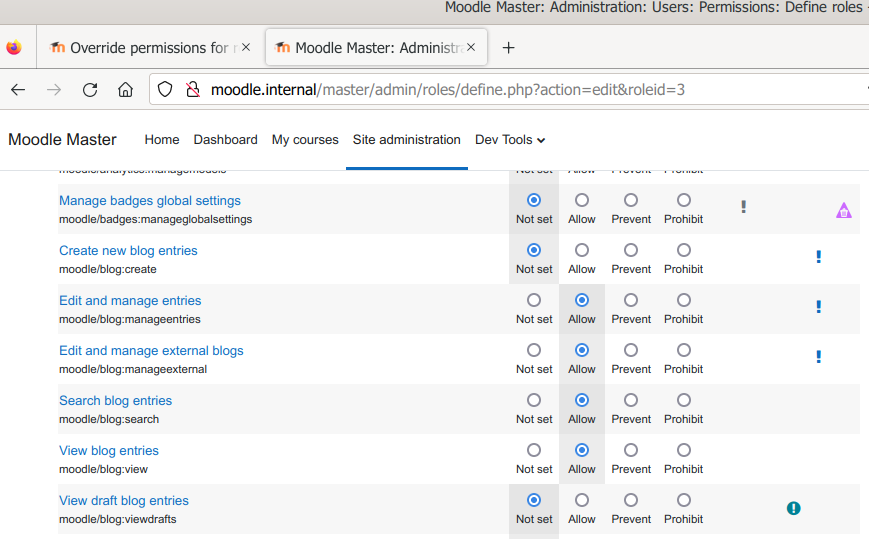The width and height of the screenshot is (869, 539).
Task: Expand the Dev Tools dropdown menu
Action: point(510,140)
